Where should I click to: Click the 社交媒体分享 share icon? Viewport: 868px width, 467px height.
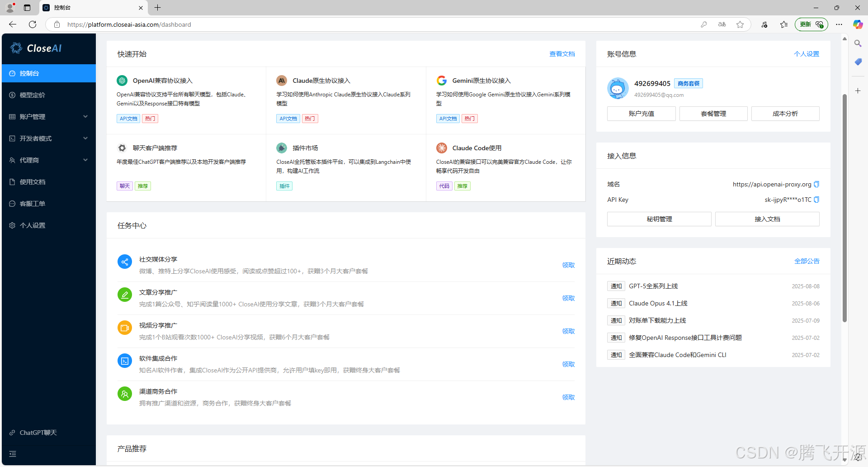point(125,262)
